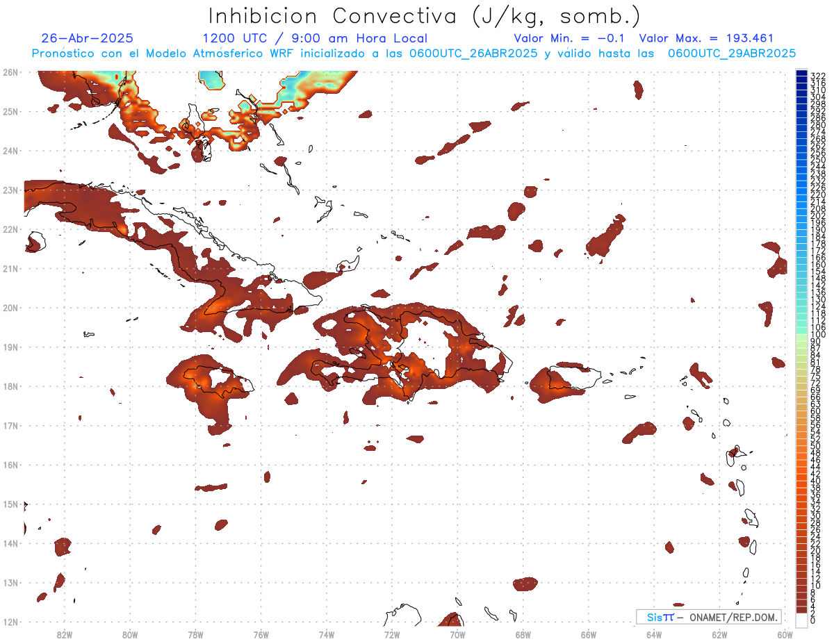Click the 'Valor Max. = 193.461' text
Image resolution: width=834 pixels, height=644 pixels.
point(706,38)
